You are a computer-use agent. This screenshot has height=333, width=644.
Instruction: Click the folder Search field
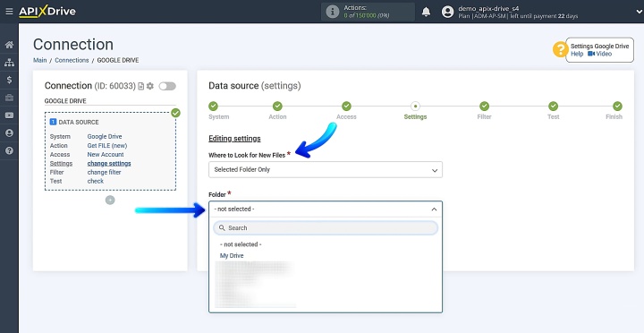[x=326, y=227]
